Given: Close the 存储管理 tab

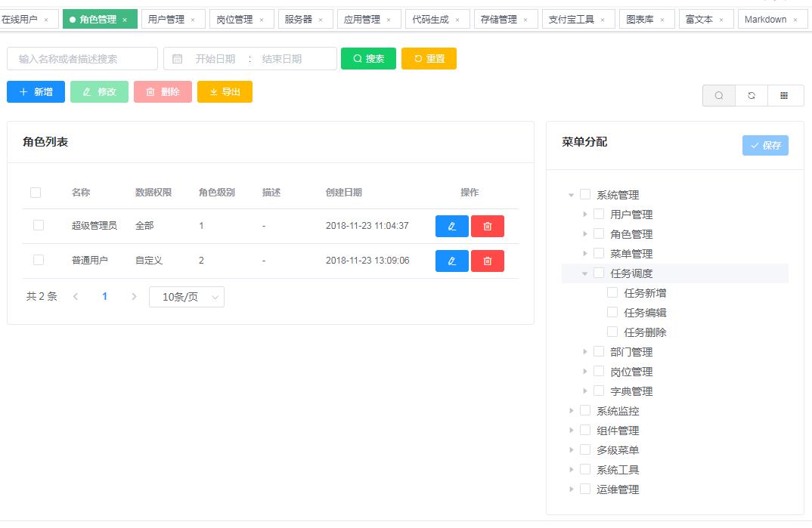Looking at the screenshot, I should [525, 20].
